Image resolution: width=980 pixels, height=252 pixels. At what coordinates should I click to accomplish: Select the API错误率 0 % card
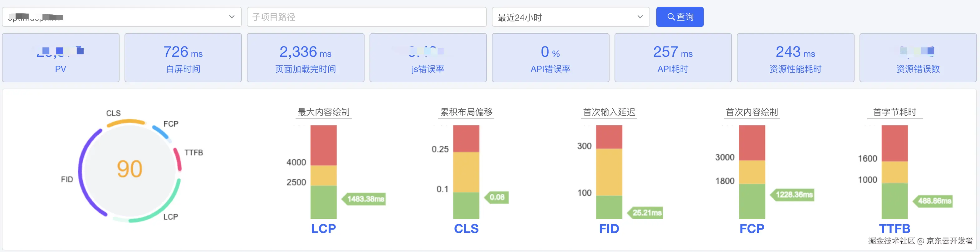point(551,58)
